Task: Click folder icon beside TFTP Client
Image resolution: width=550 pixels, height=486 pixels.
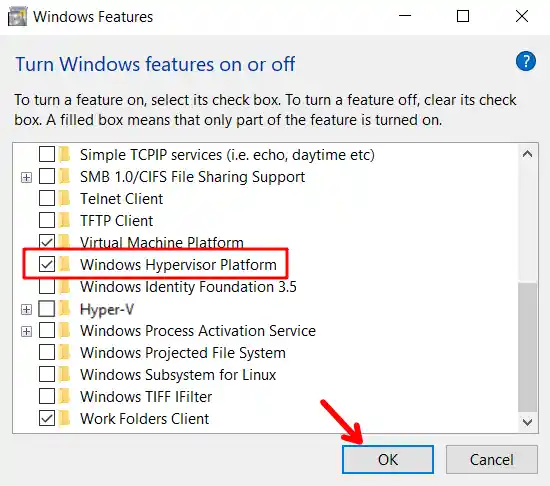Action: [x=65, y=221]
